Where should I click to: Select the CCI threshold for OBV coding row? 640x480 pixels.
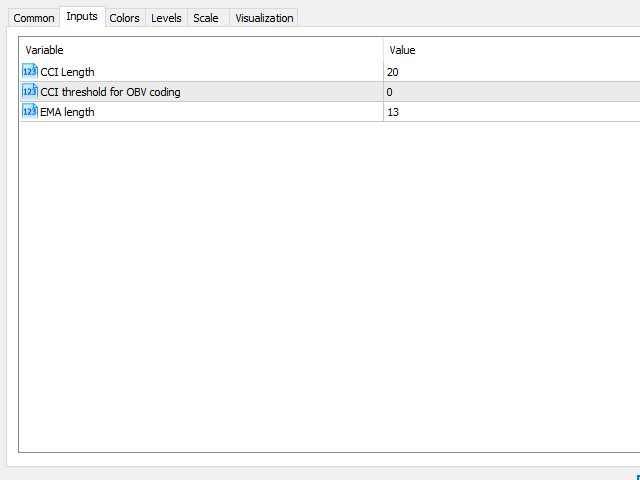point(110,92)
